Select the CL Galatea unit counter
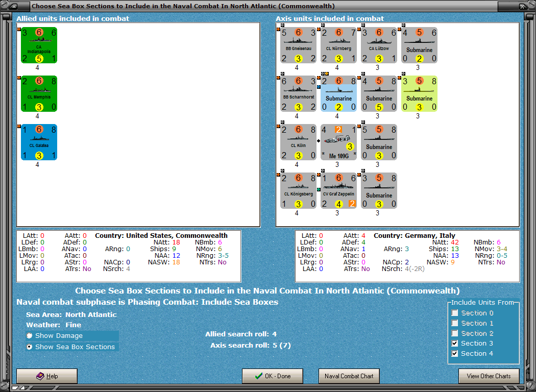Image resolution: width=536 pixels, height=392 pixels. (39, 142)
